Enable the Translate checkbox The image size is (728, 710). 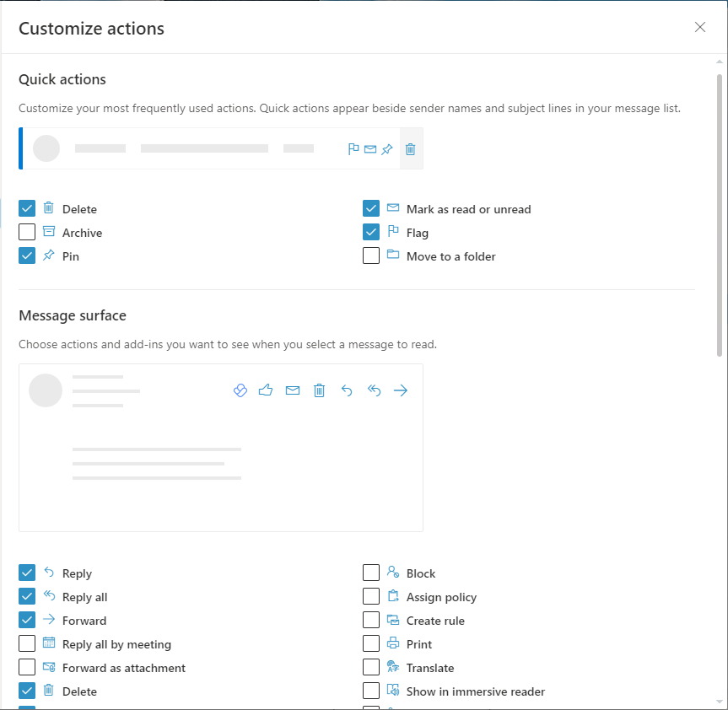point(371,668)
